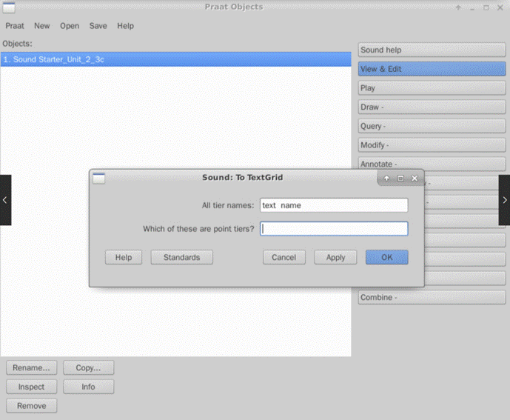Open the New menu
This screenshot has height=420, width=510.
[42, 26]
